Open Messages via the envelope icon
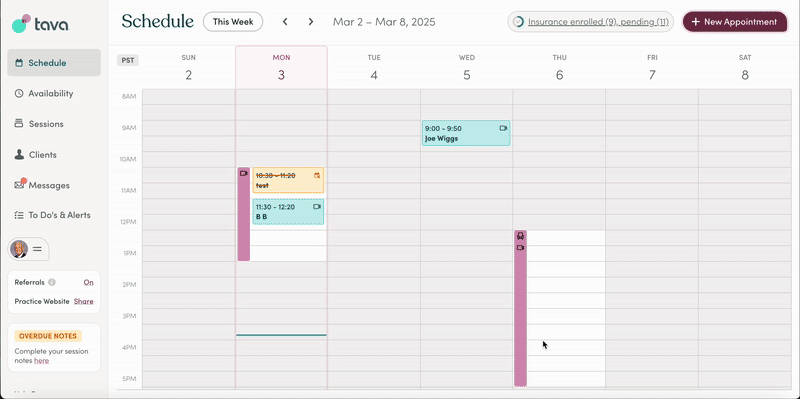 tap(19, 185)
